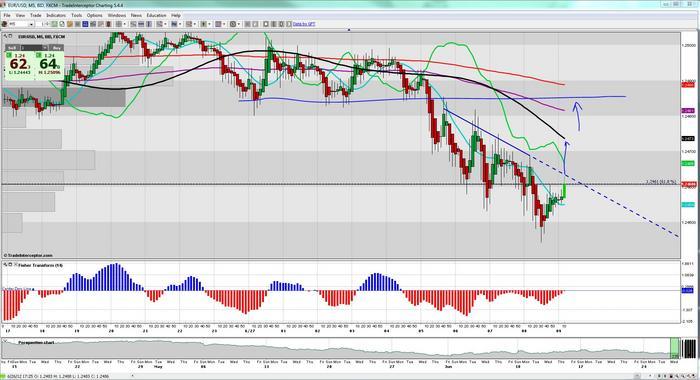
Task: Click the Sell button on order panel
Action: tap(12, 47)
